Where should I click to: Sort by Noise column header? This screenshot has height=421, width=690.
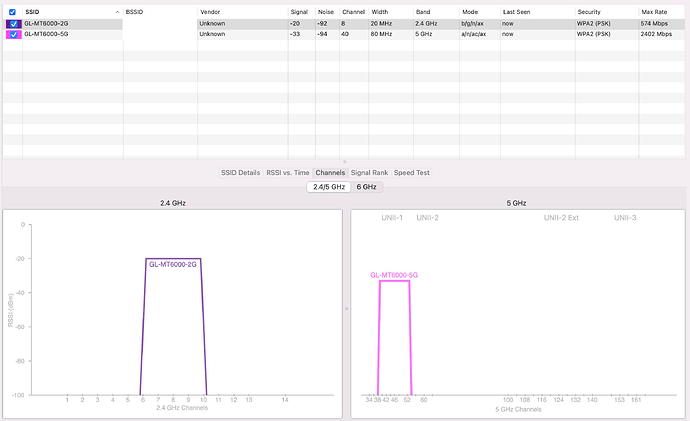[x=326, y=12]
